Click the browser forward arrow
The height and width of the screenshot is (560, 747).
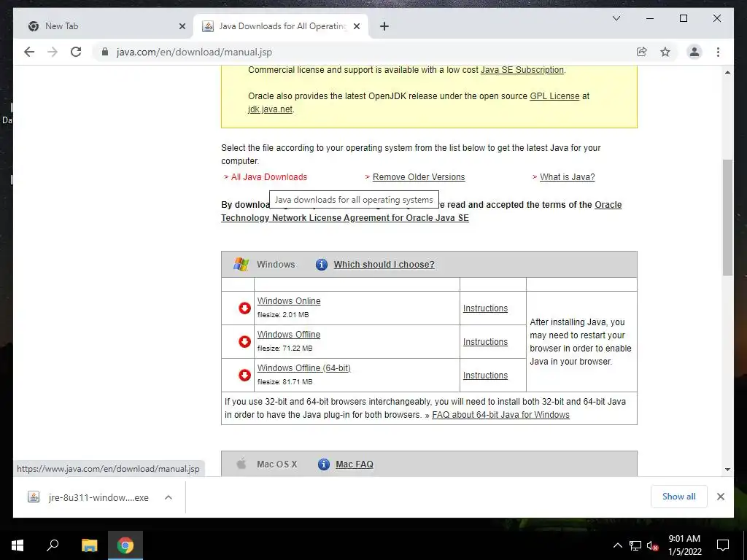click(53, 52)
